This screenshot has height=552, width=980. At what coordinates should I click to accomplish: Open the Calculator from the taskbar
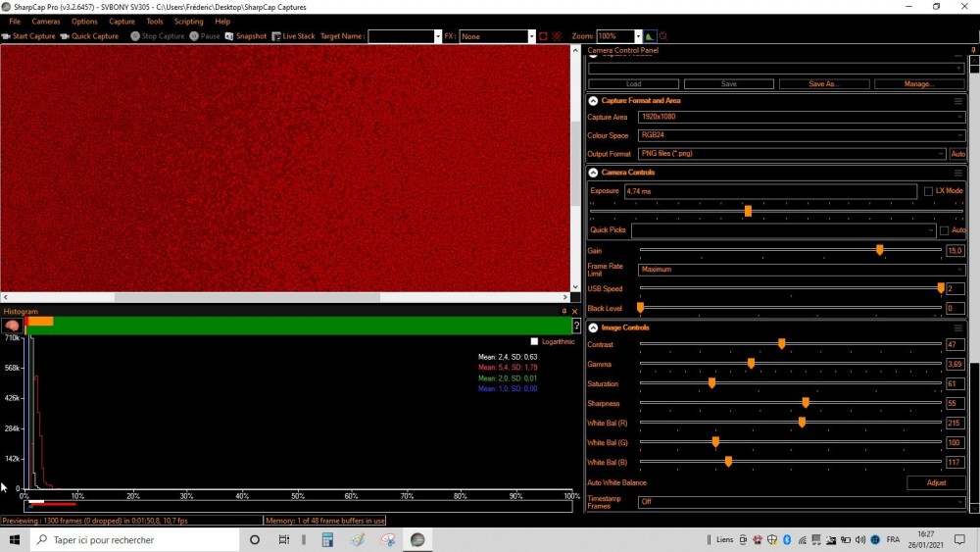pyautogui.click(x=327, y=539)
